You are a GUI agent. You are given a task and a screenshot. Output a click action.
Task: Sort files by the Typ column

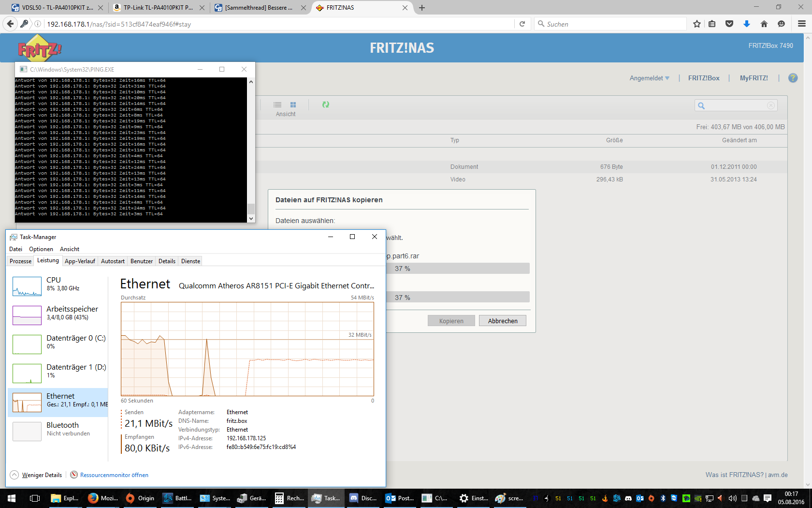(455, 140)
